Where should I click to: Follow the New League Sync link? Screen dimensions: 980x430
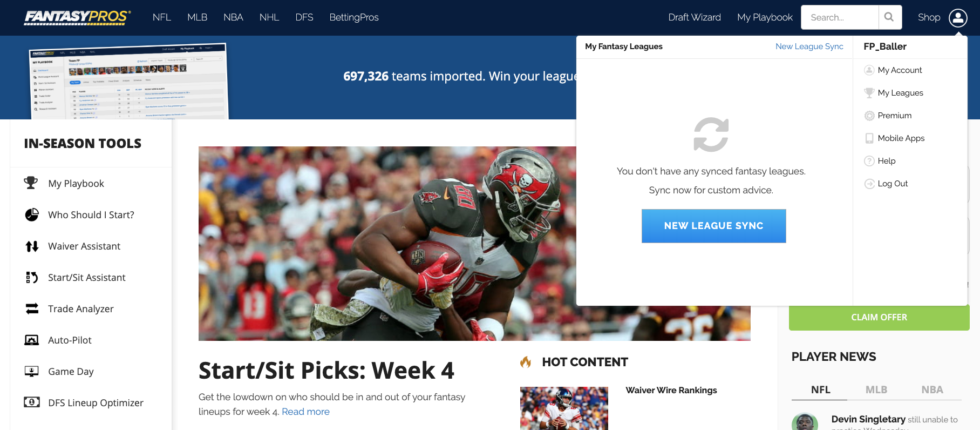[809, 46]
